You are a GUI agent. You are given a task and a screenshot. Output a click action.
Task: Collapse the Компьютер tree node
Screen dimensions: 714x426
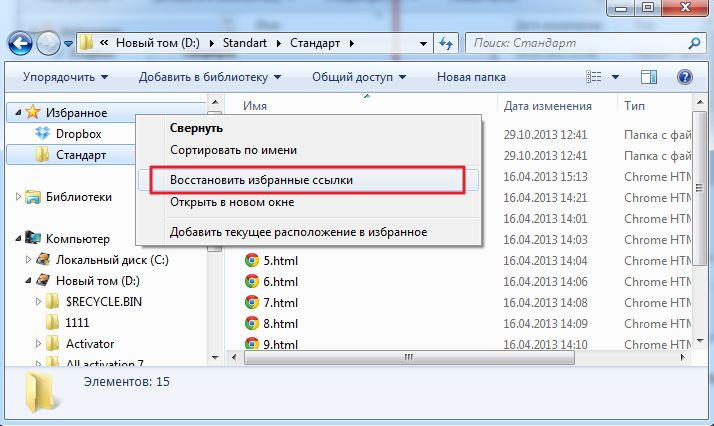(17, 239)
